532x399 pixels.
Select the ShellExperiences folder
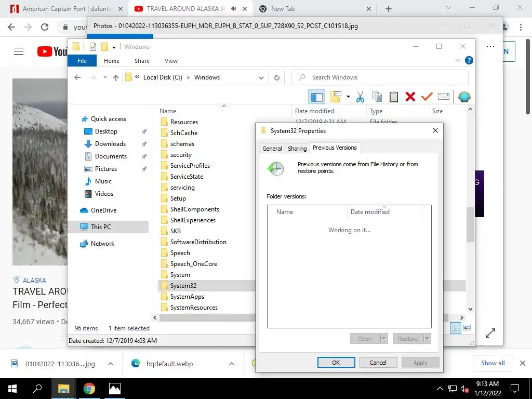193,220
